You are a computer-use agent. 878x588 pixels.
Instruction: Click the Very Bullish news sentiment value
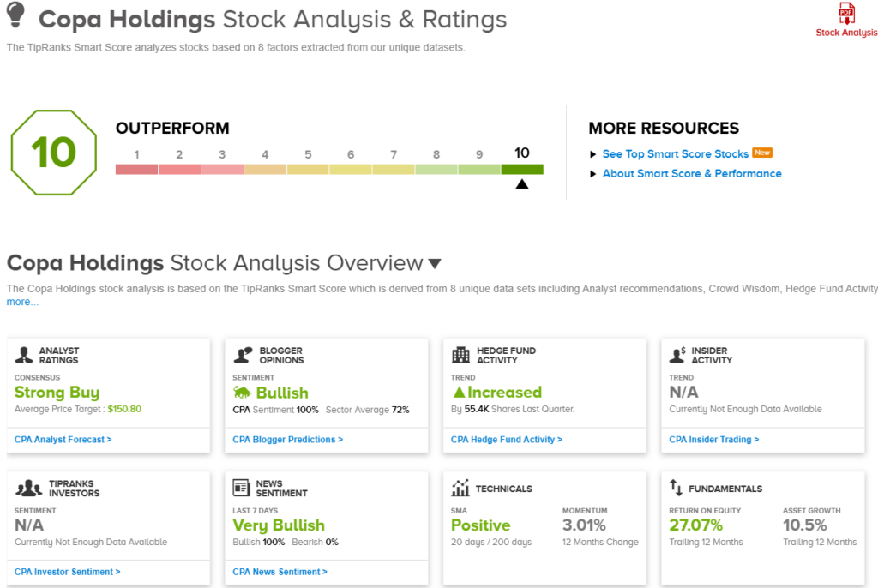[x=279, y=525]
